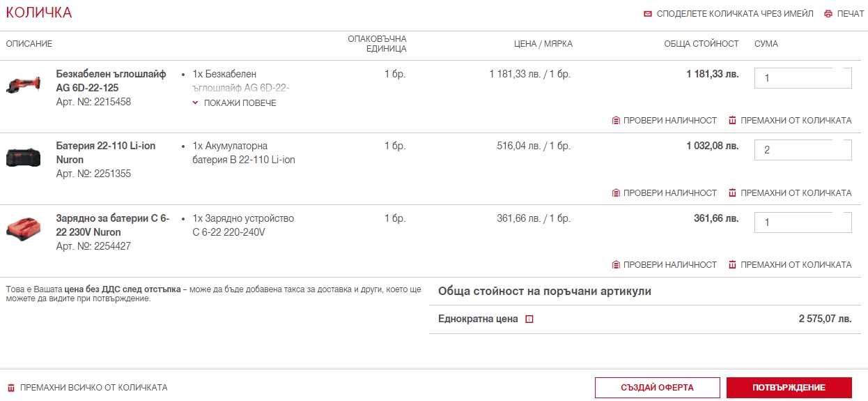Click quantity field showing 2 for battery

[803, 150]
